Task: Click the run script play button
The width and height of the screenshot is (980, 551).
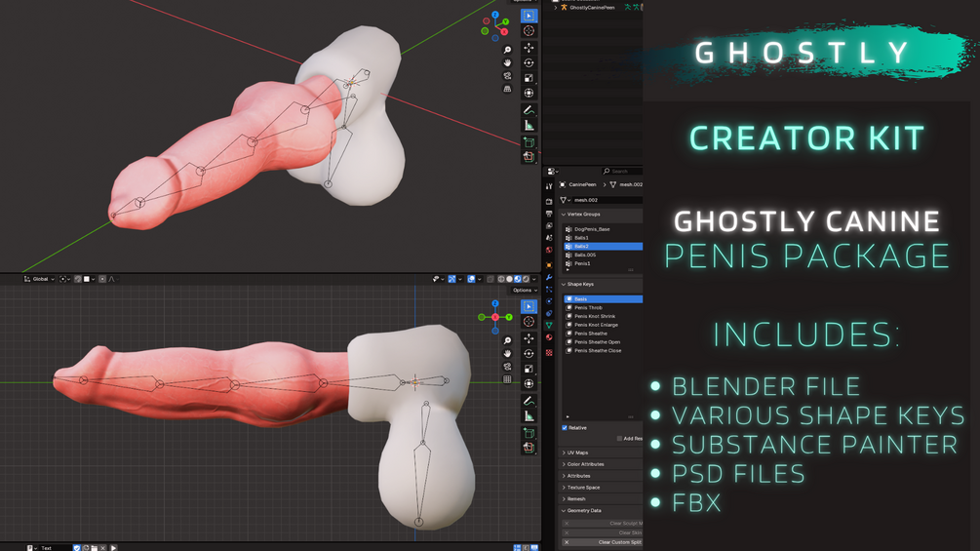Action: (x=113, y=548)
